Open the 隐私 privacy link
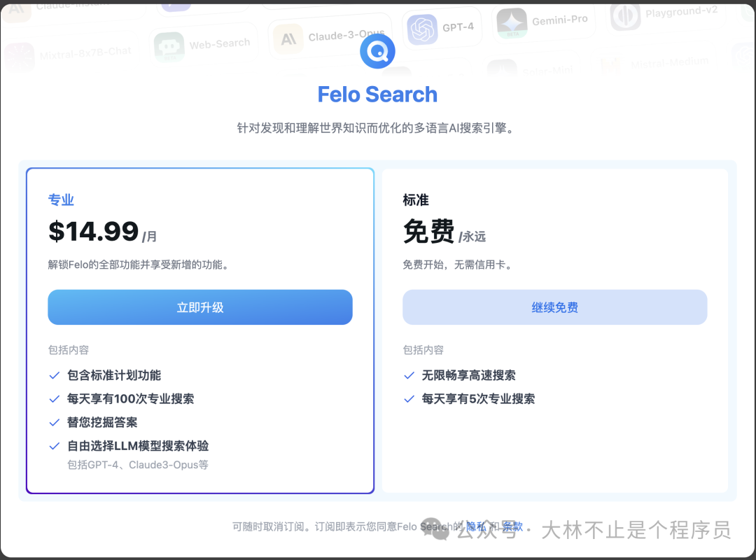756x560 pixels. click(x=476, y=526)
